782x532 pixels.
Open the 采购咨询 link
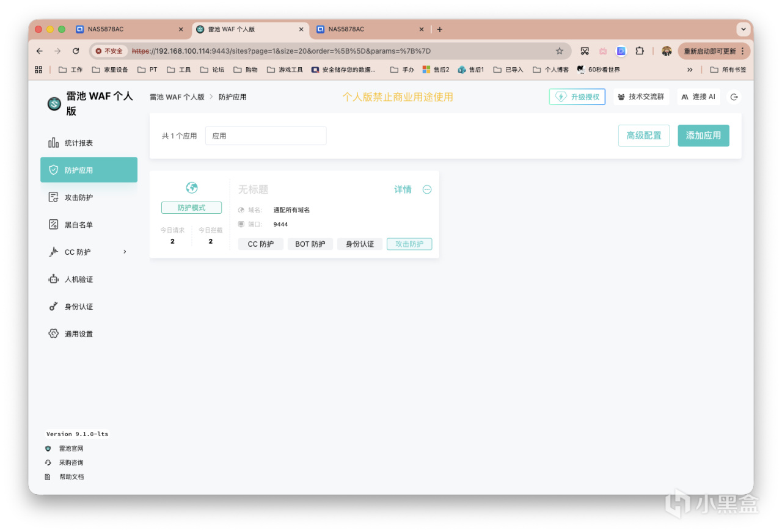coord(71,462)
